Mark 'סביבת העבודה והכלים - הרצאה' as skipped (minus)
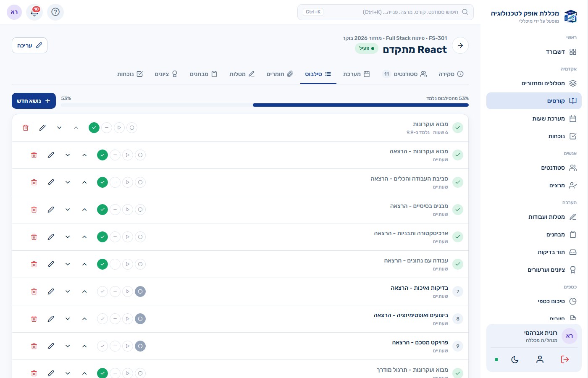Screen dimensions: 588x378 tap(115, 182)
